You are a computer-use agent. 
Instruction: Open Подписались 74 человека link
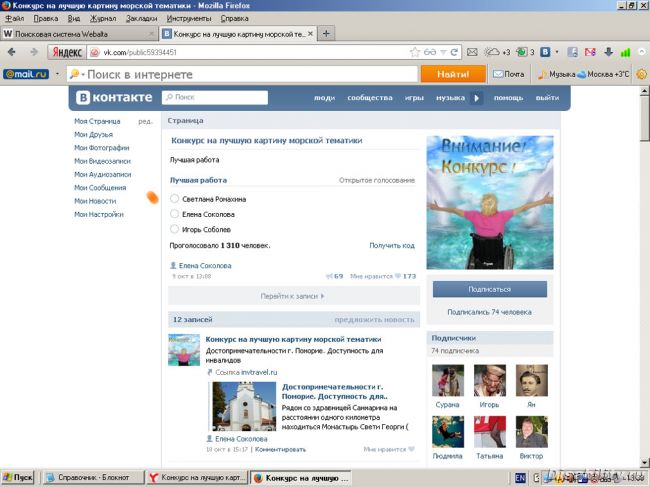click(x=490, y=312)
